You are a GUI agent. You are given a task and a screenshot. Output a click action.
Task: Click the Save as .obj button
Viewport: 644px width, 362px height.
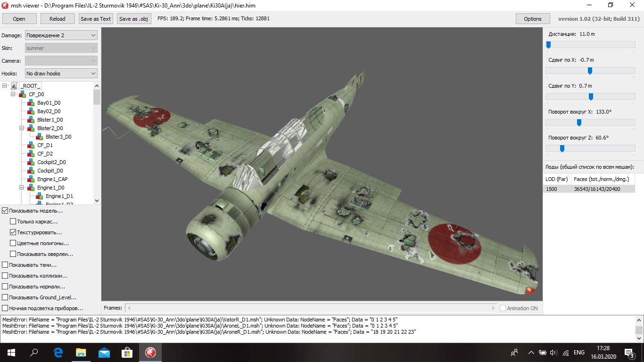(134, 19)
